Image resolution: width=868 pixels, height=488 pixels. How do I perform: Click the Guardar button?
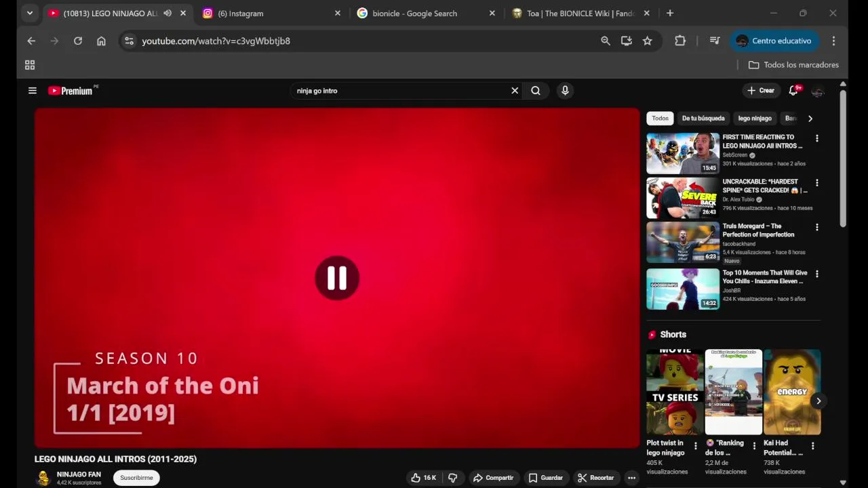(546, 478)
